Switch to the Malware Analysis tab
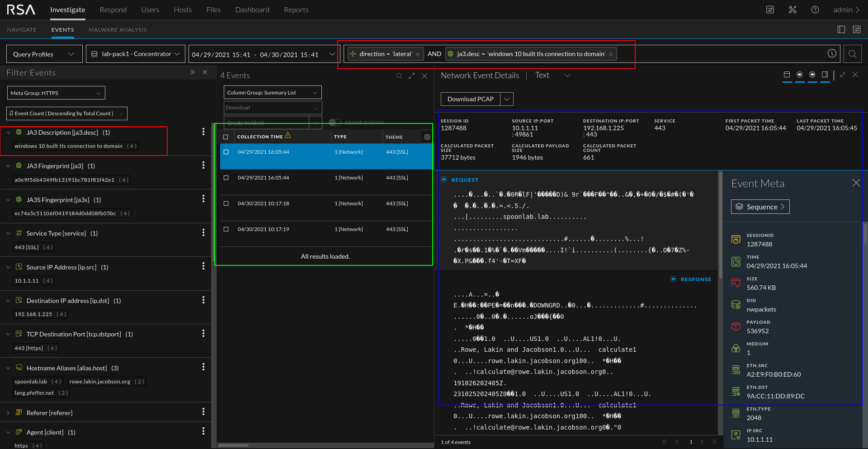This screenshot has height=449, width=868. tap(118, 30)
